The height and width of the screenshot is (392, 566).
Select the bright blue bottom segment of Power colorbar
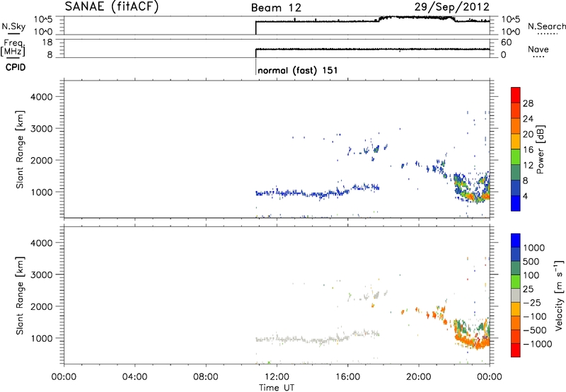click(x=516, y=203)
